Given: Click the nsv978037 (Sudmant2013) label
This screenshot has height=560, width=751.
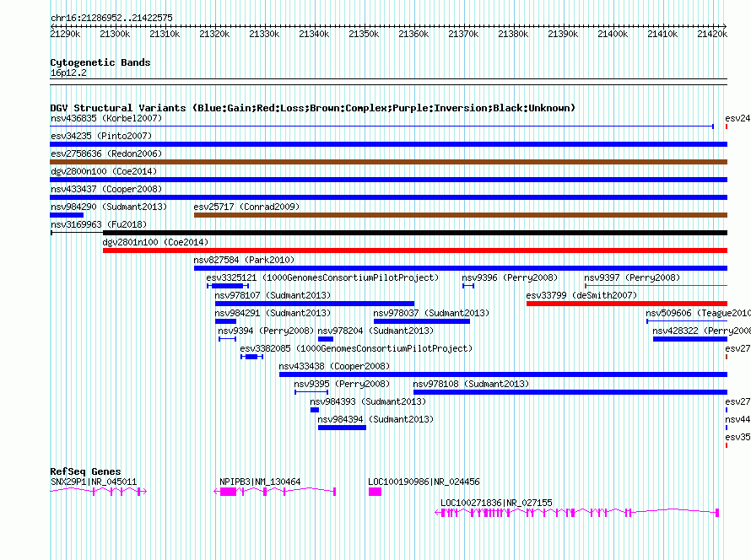Looking at the screenshot, I should pos(431,313).
